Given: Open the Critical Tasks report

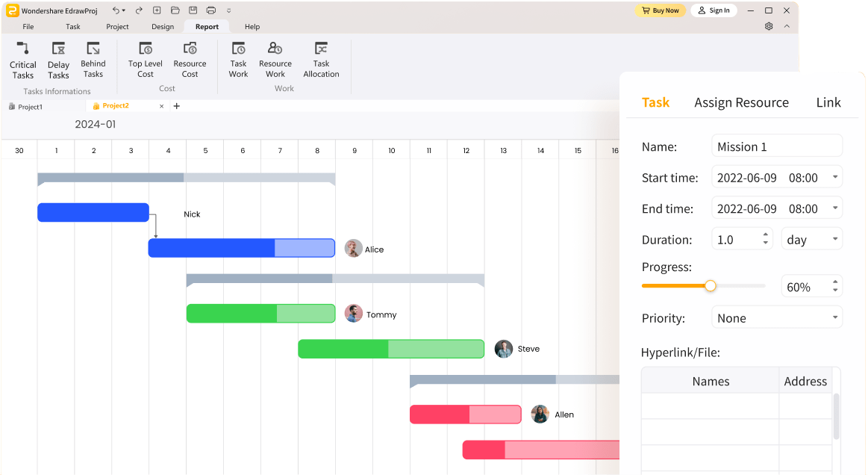Looking at the screenshot, I should pyautogui.click(x=22, y=60).
